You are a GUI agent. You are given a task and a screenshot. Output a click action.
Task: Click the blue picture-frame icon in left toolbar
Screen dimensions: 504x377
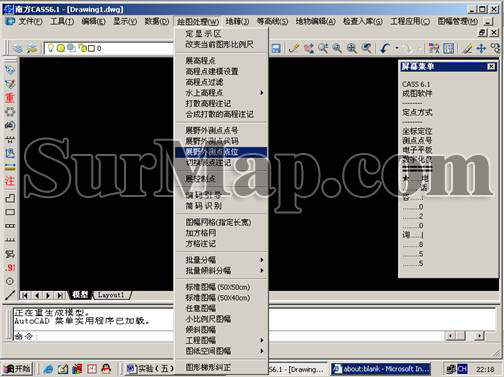click(10, 153)
